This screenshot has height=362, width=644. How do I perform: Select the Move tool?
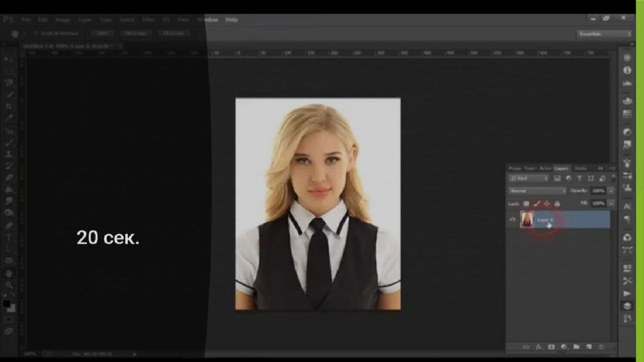[x=9, y=60]
